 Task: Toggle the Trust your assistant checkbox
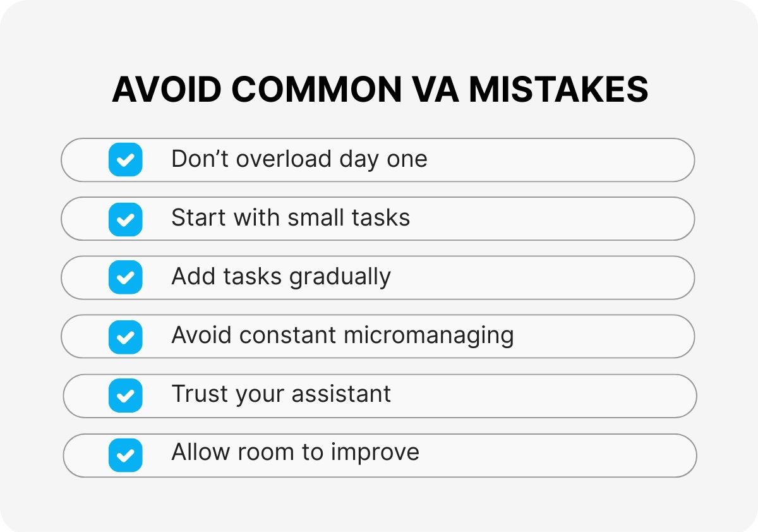click(x=125, y=396)
